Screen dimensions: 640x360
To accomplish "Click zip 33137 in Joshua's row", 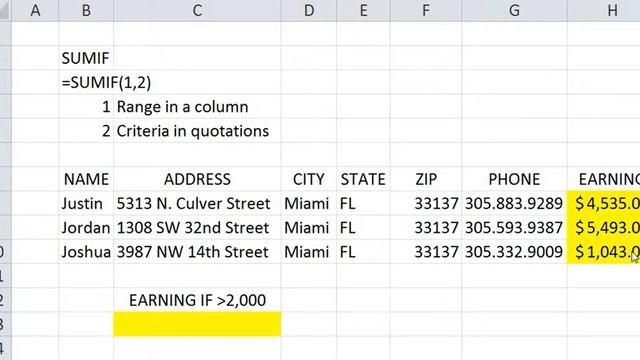I will (426, 251).
